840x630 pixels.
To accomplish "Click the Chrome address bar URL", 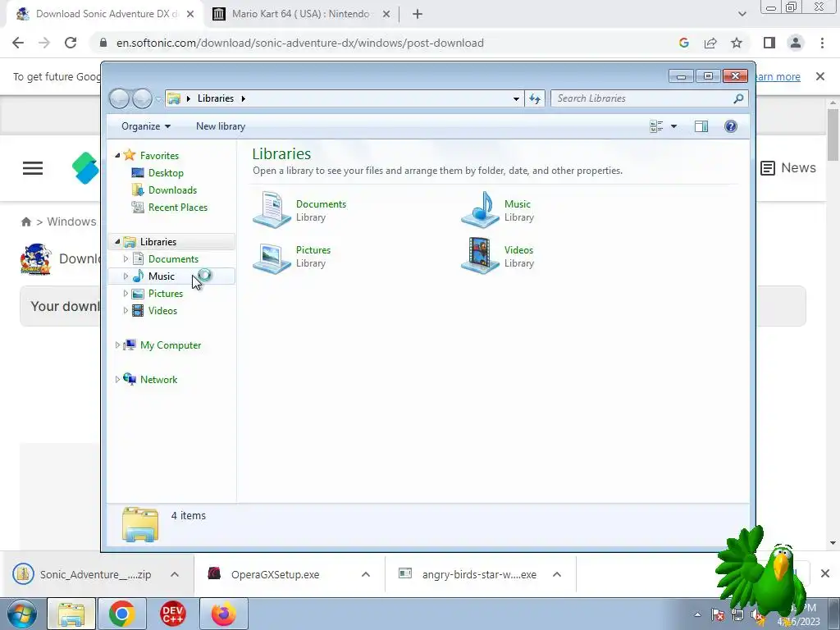I will [300, 43].
